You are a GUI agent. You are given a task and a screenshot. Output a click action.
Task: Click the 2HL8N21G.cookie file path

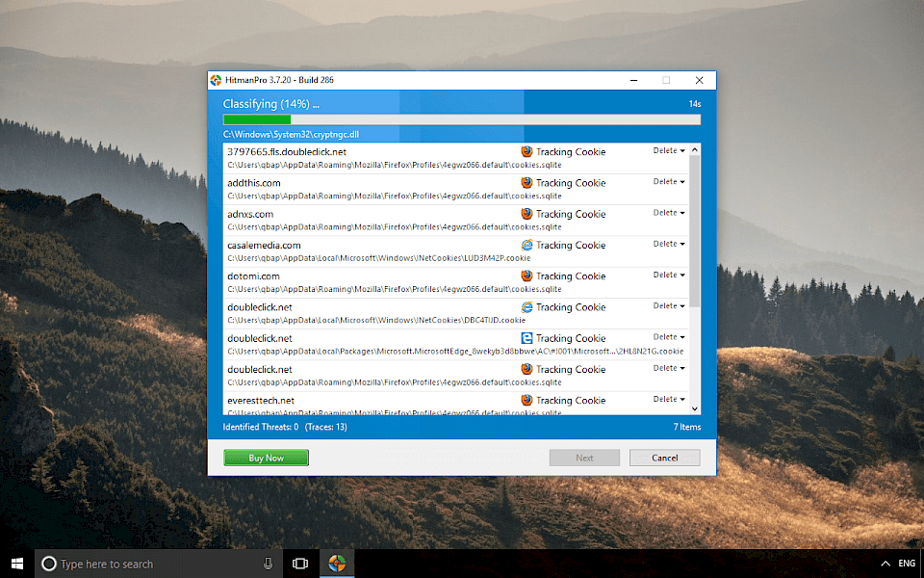coord(455,351)
